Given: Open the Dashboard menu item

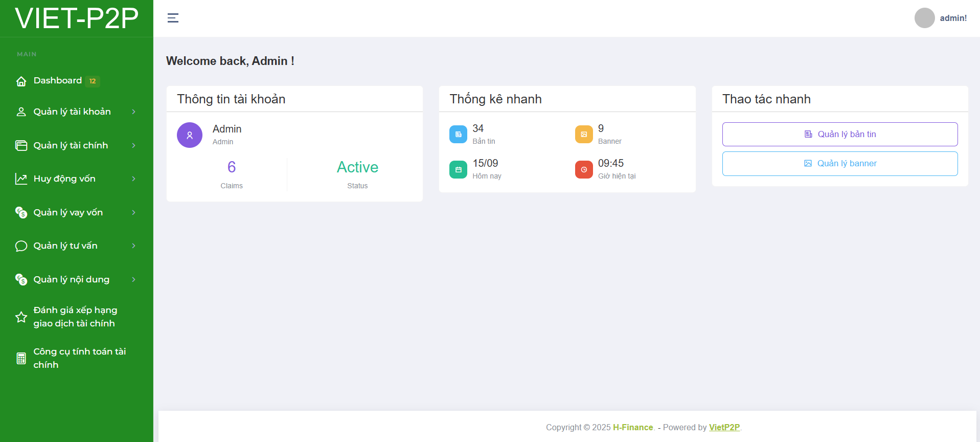Looking at the screenshot, I should coord(58,81).
